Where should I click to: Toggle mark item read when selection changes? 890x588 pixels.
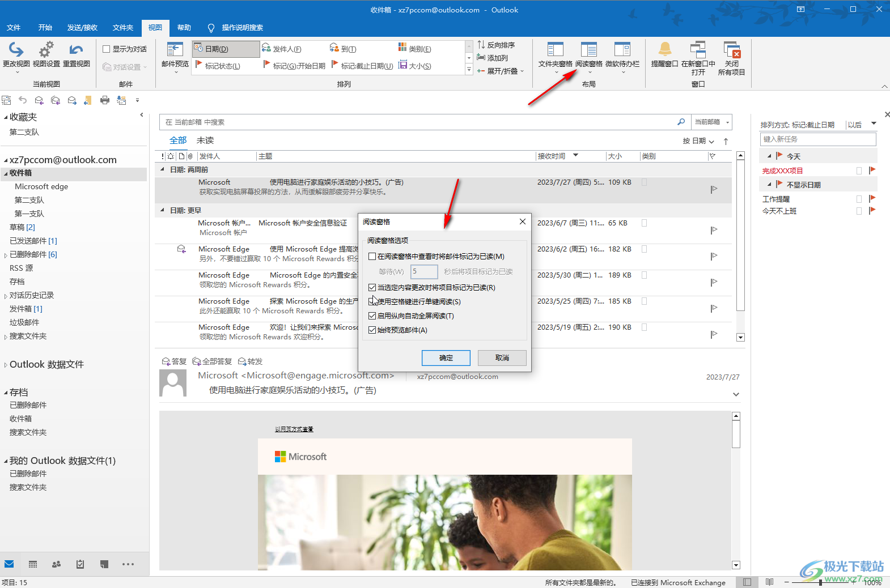tap(372, 288)
